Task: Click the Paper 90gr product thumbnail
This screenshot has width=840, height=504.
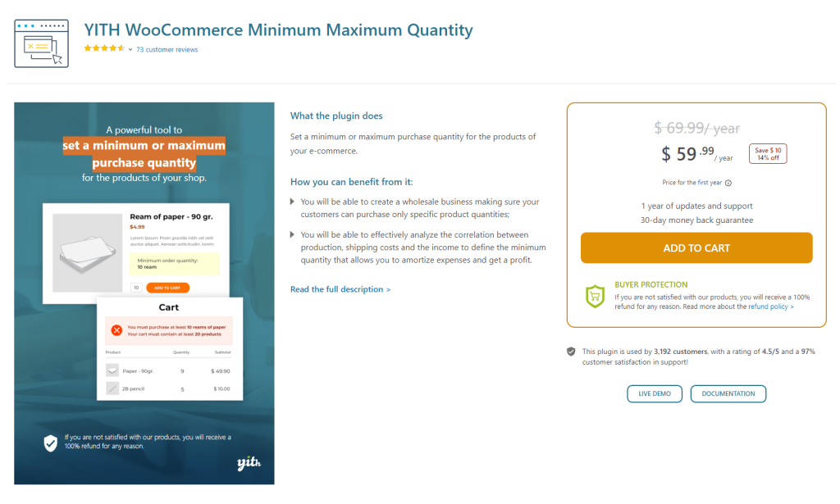Action: [x=112, y=370]
